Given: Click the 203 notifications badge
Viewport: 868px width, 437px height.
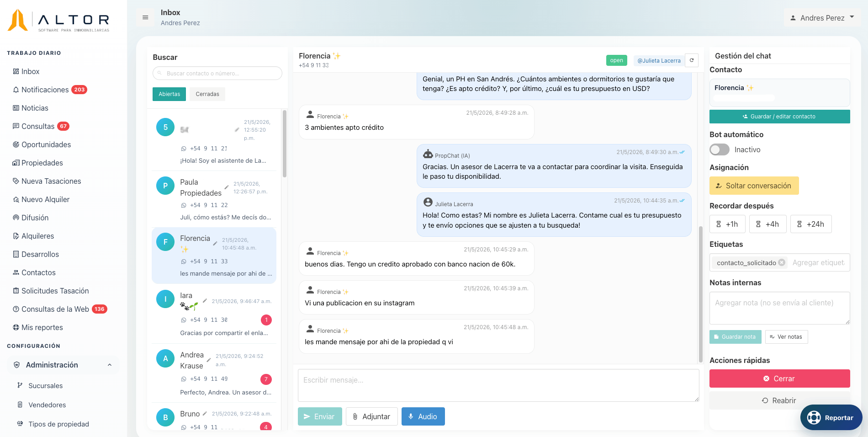Looking at the screenshot, I should click(x=79, y=90).
